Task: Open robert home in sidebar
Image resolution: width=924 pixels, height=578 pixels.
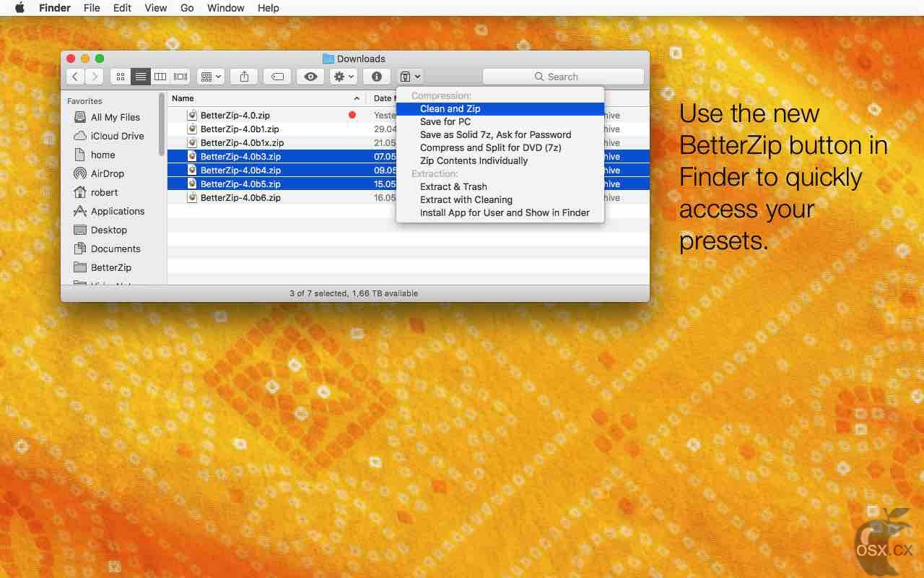Action: pos(104,192)
